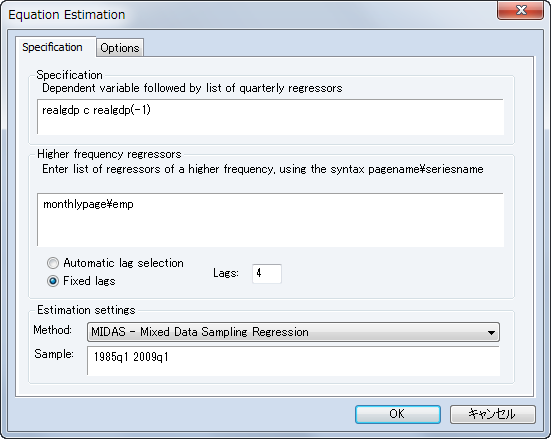Choose the Fixed lags radio button
Image resolution: width=551 pixels, height=439 pixels.
pos(53,281)
